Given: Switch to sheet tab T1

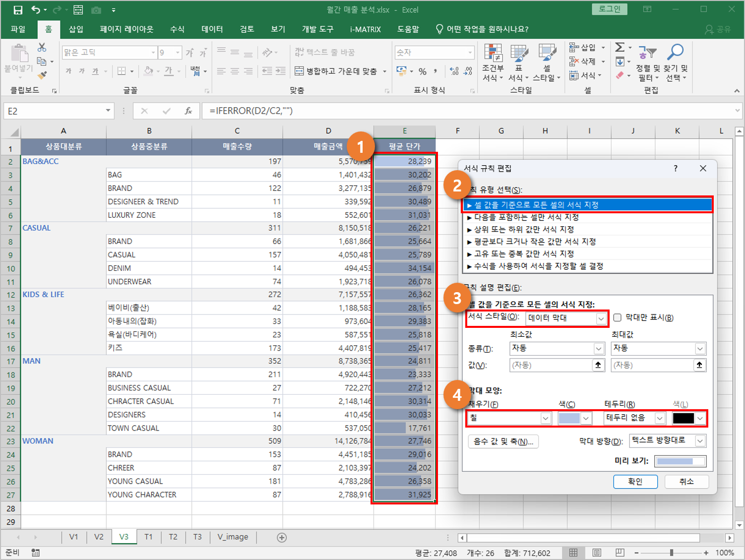Looking at the screenshot, I should pyautogui.click(x=148, y=537).
